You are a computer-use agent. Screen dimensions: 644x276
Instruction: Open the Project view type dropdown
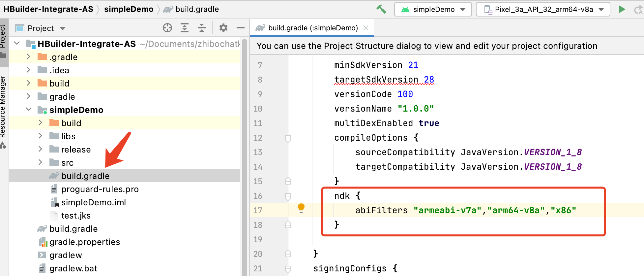coord(46,28)
